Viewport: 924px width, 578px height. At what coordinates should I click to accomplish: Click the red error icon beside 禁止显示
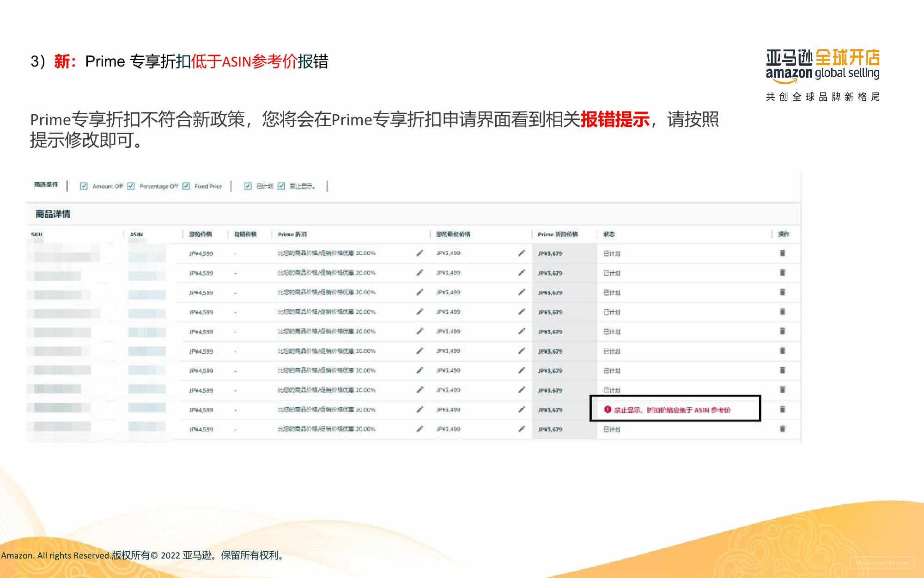coord(608,409)
